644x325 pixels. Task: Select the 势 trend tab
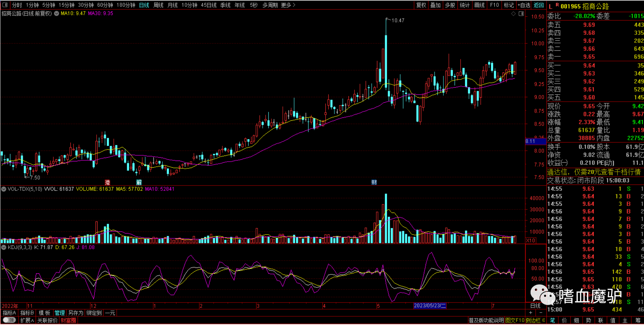coord(588,321)
